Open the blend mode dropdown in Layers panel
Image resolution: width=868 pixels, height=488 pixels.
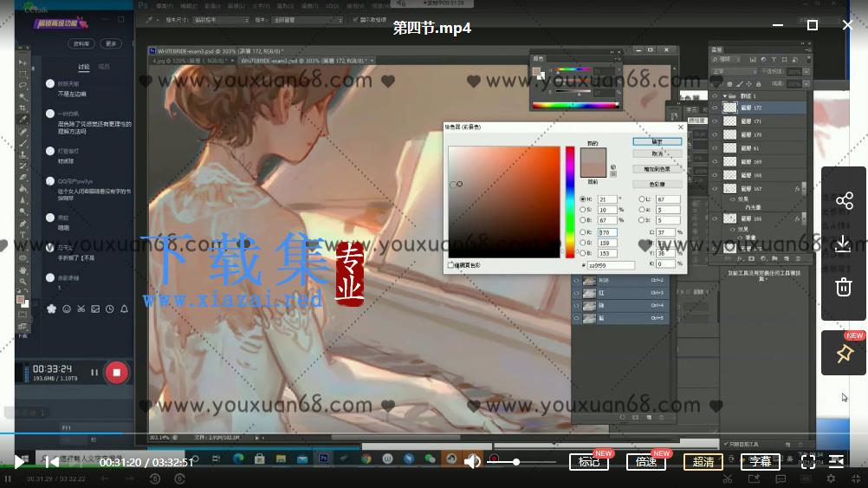(x=735, y=71)
